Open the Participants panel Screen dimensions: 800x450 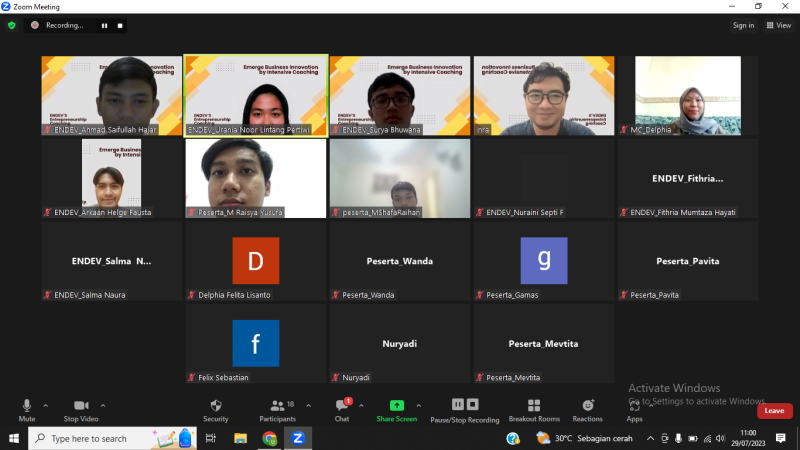[278, 410]
